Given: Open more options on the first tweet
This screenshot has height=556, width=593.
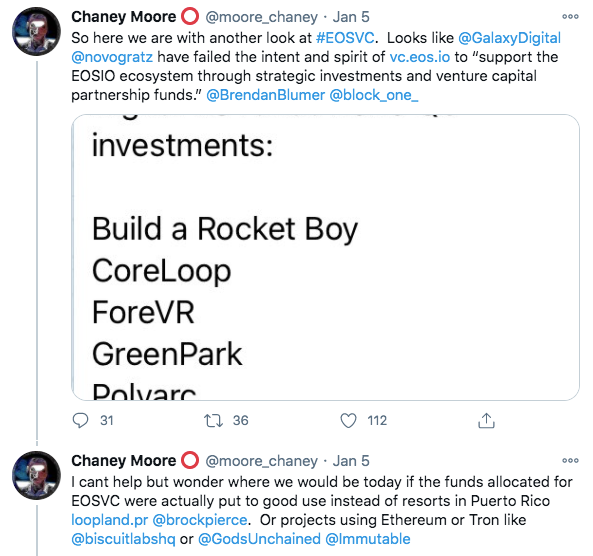Looking at the screenshot, I should [x=570, y=17].
